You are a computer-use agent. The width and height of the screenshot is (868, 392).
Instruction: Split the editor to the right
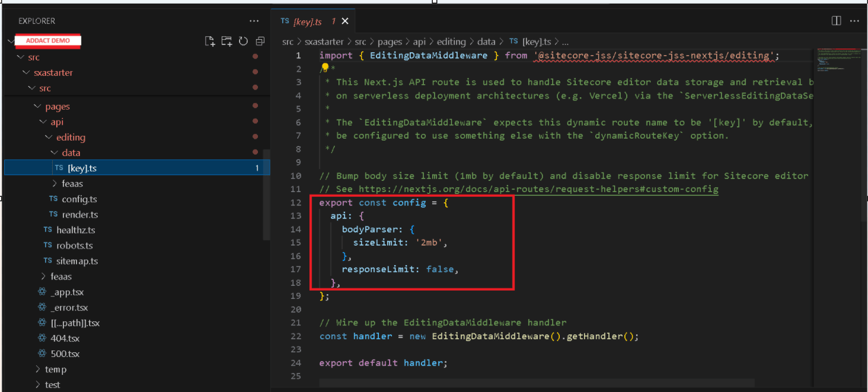(836, 21)
